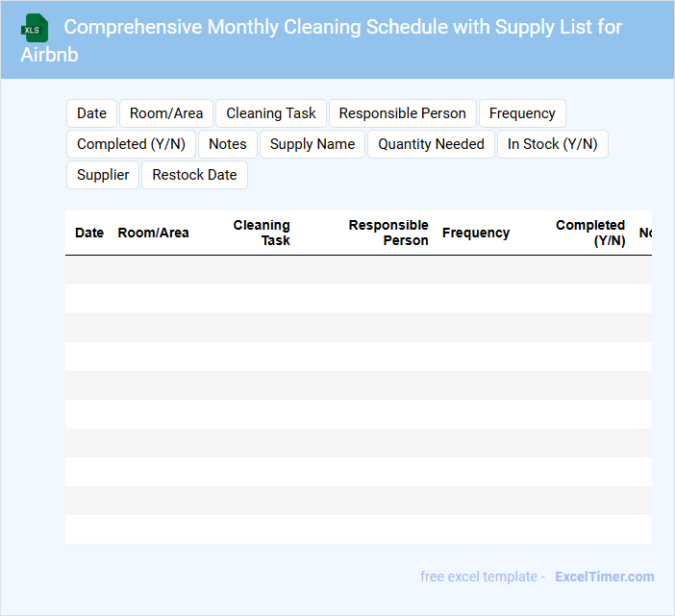Click the Responsible Person column header

(388, 233)
